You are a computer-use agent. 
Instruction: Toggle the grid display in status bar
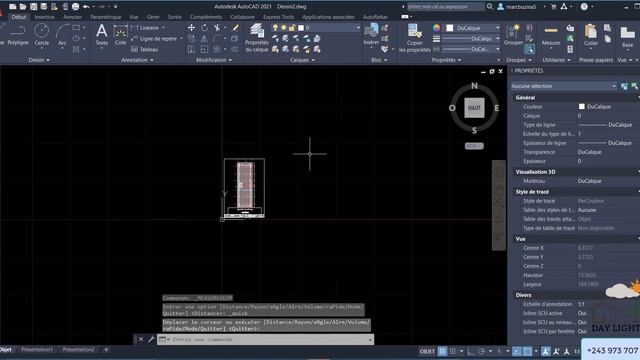tap(442, 351)
